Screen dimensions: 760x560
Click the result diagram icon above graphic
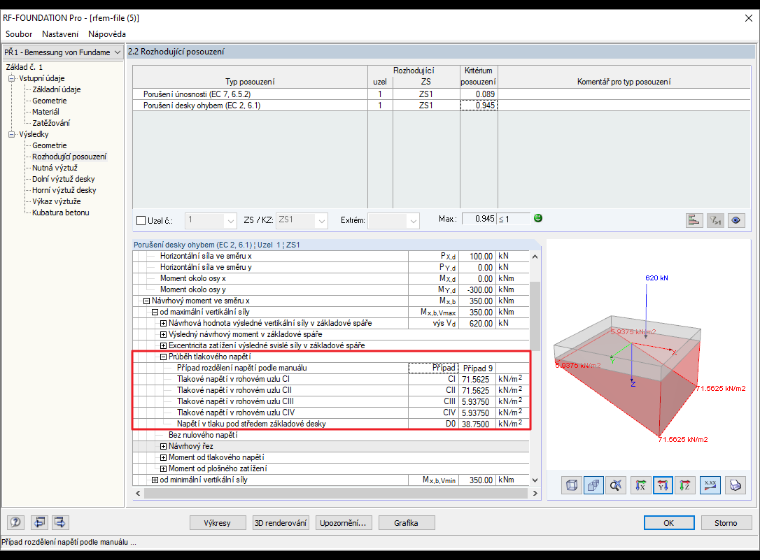tap(694, 220)
